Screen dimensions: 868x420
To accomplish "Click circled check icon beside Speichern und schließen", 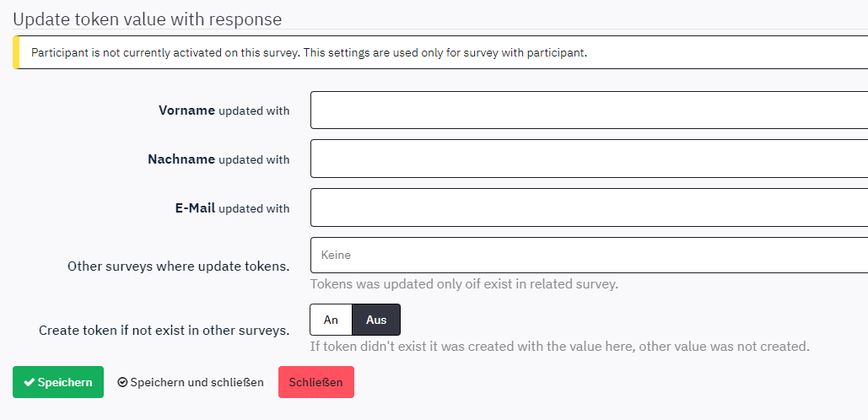I will [122, 383].
